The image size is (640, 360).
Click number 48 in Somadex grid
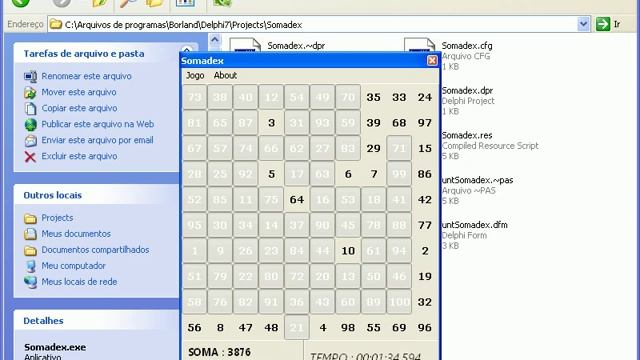(x=271, y=328)
